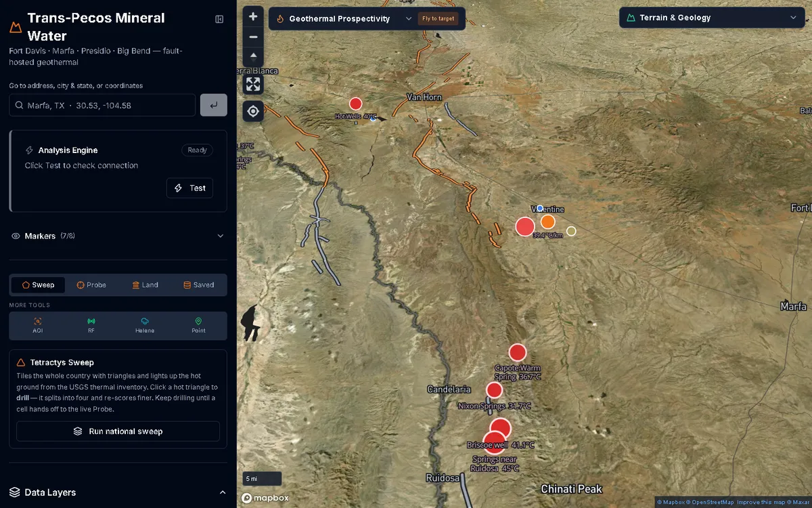The width and height of the screenshot is (812, 508).
Task: Click the small blue dot at Valentine
Action: [x=540, y=209]
